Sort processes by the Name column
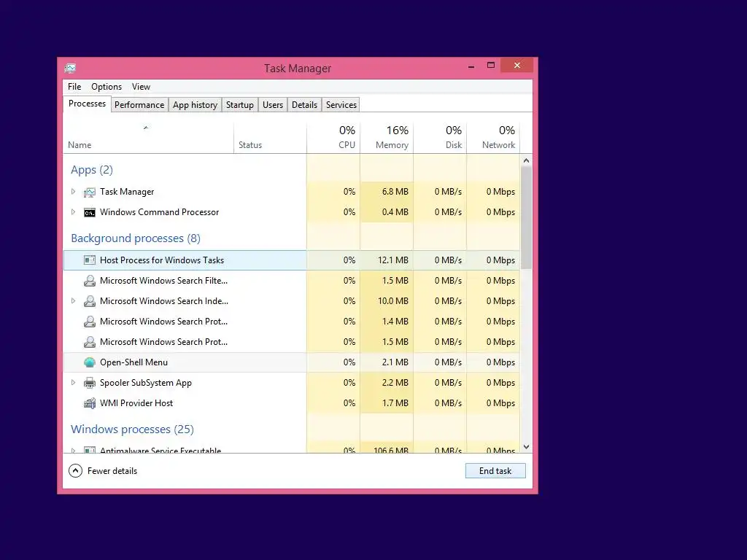 click(x=148, y=138)
